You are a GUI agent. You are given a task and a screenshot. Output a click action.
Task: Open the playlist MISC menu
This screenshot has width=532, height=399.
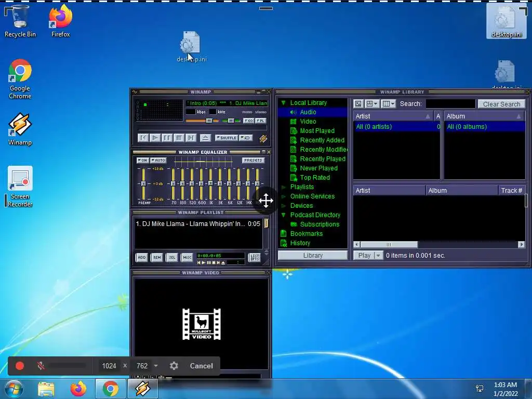187,258
